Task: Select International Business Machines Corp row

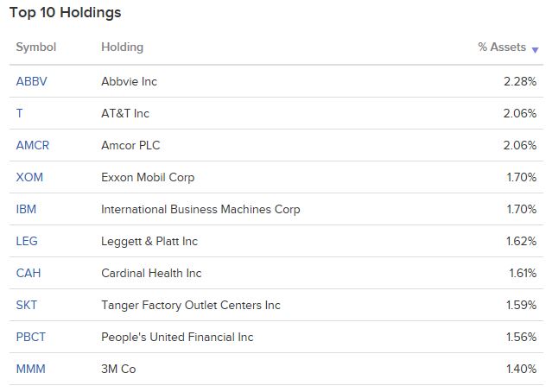Action: [x=276, y=209]
